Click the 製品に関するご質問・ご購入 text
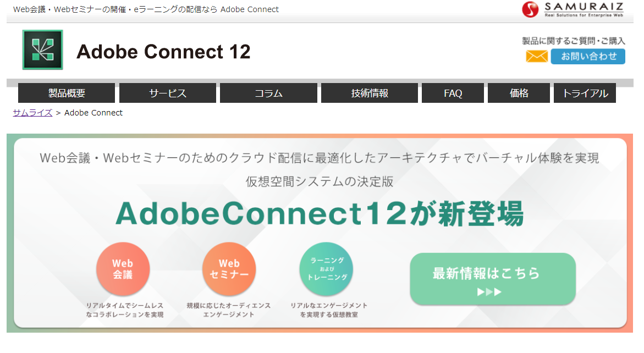Viewport: 644px width, 353px height. click(574, 41)
